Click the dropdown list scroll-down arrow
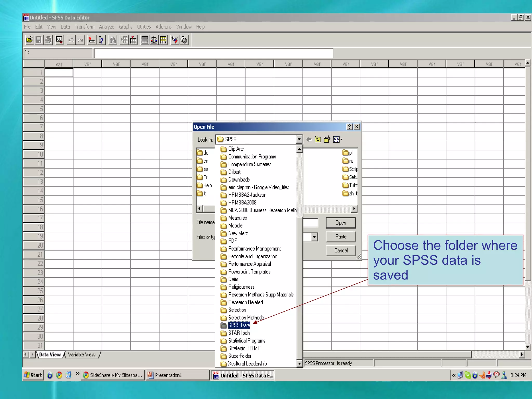 [x=300, y=363]
